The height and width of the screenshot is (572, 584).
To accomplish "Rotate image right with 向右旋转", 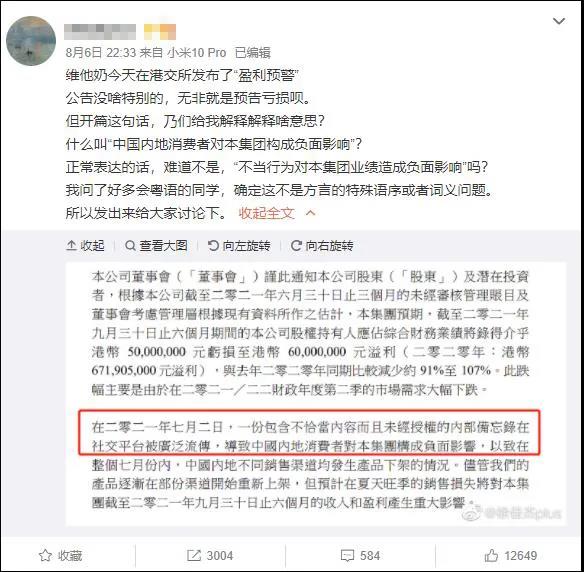I will [x=322, y=246].
